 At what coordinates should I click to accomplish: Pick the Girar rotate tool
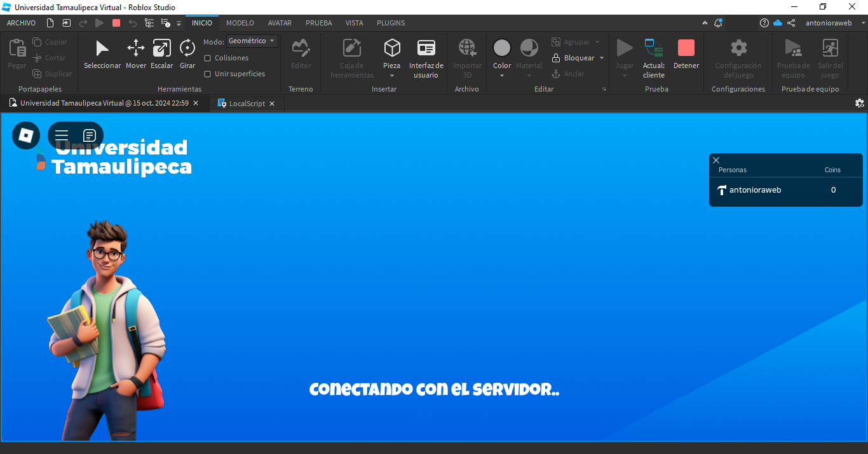coord(187,55)
